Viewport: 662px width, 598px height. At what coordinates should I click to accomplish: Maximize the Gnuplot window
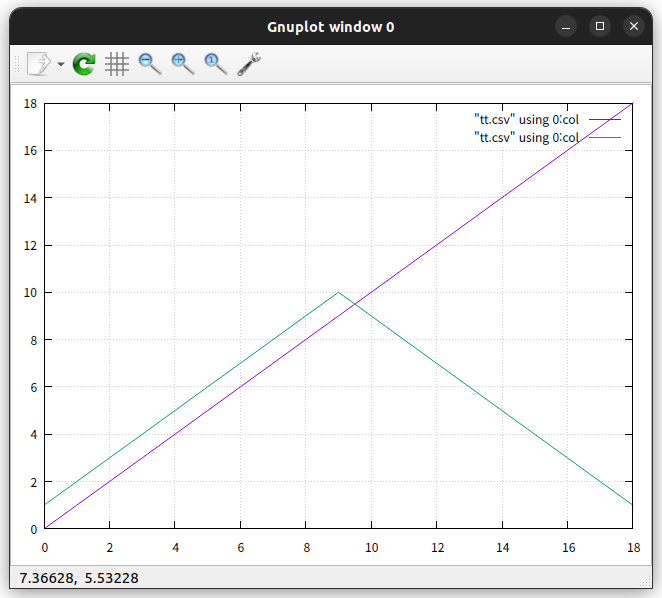(600, 26)
